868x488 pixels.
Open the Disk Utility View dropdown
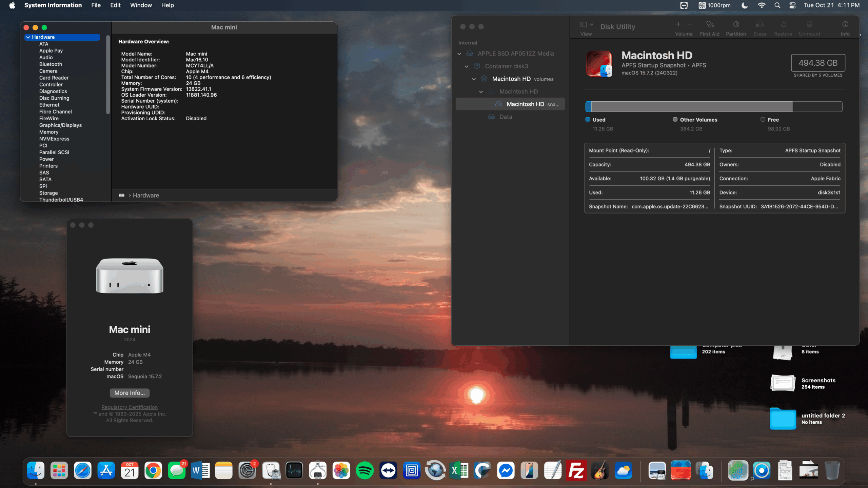pyautogui.click(x=586, y=25)
